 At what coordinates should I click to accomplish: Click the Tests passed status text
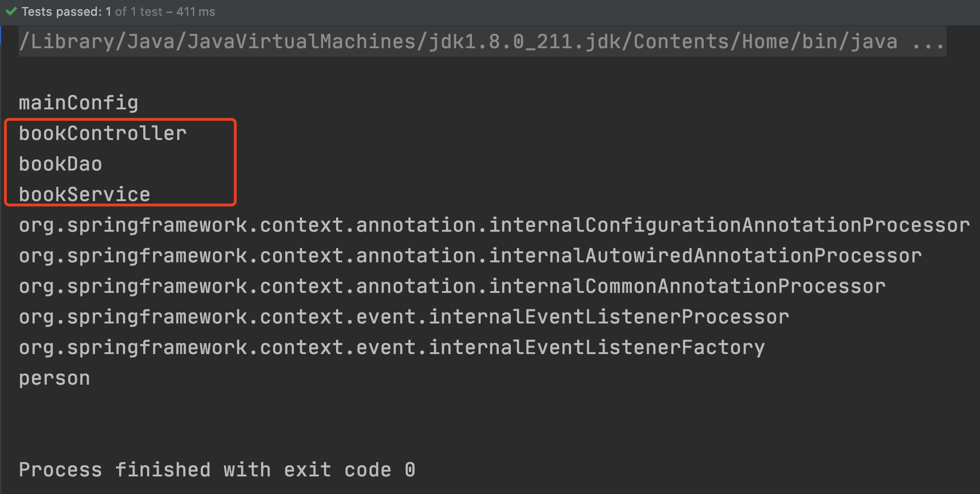click(x=118, y=12)
